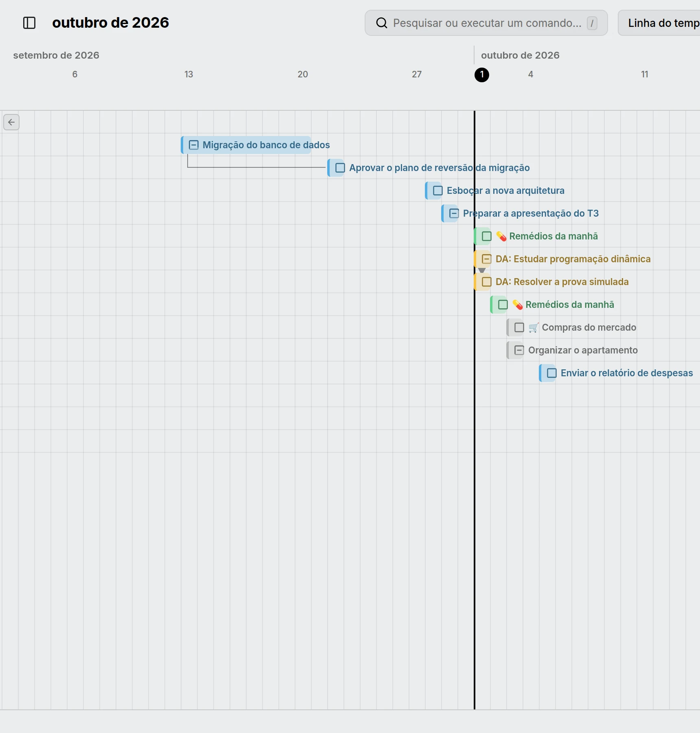Open the first Remédios da manhã task
This screenshot has height=733, width=700.
coord(553,236)
